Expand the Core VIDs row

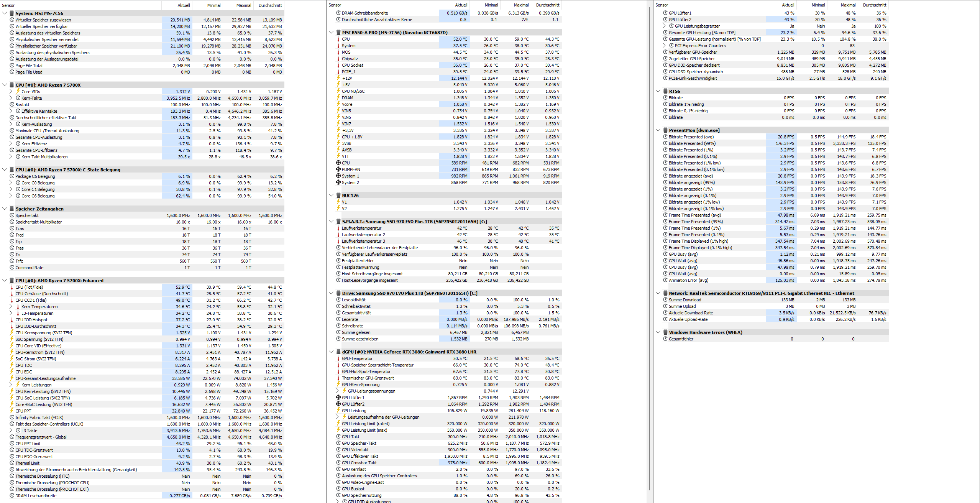[x=11, y=92]
